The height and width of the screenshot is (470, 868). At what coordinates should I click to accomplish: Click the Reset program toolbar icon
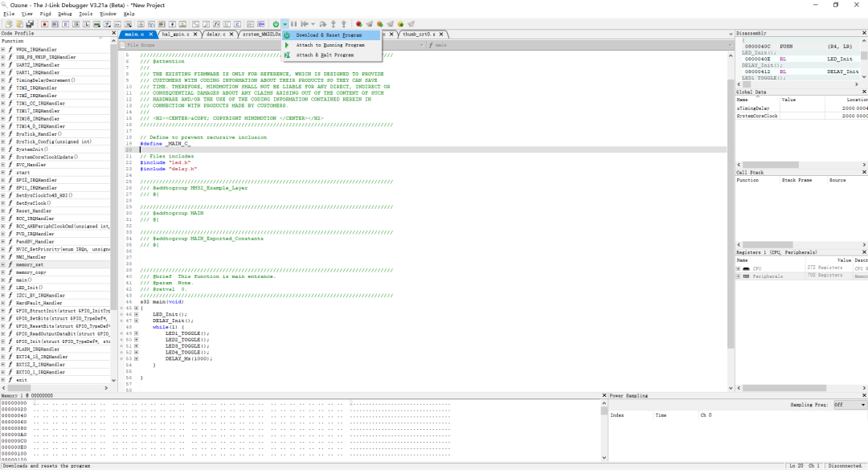coord(305,24)
